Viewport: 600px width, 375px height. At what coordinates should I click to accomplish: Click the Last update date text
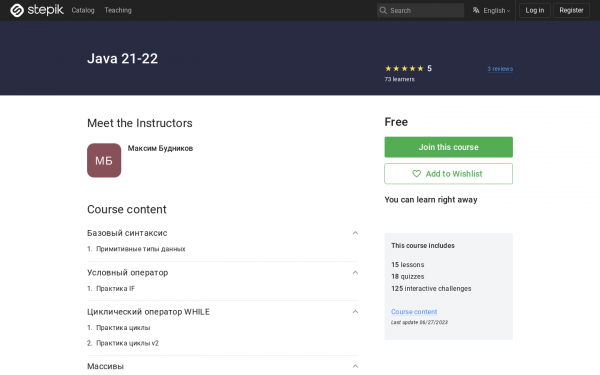click(x=419, y=322)
